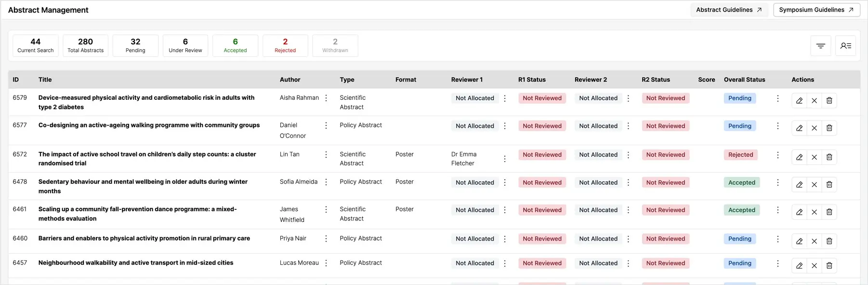Click ID cell 6461
This screenshot has height=285, width=868.
20,209
